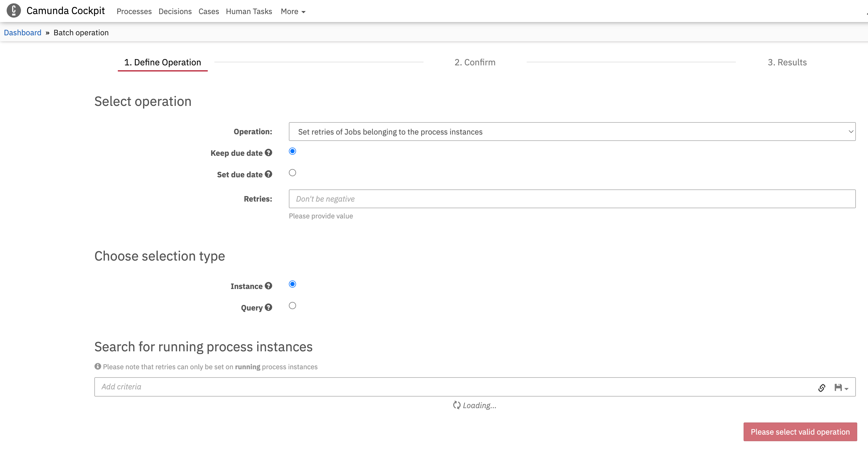The width and height of the screenshot is (868, 455).
Task: Click the Camunda logo icon
Action: click(x=14, y=10)
